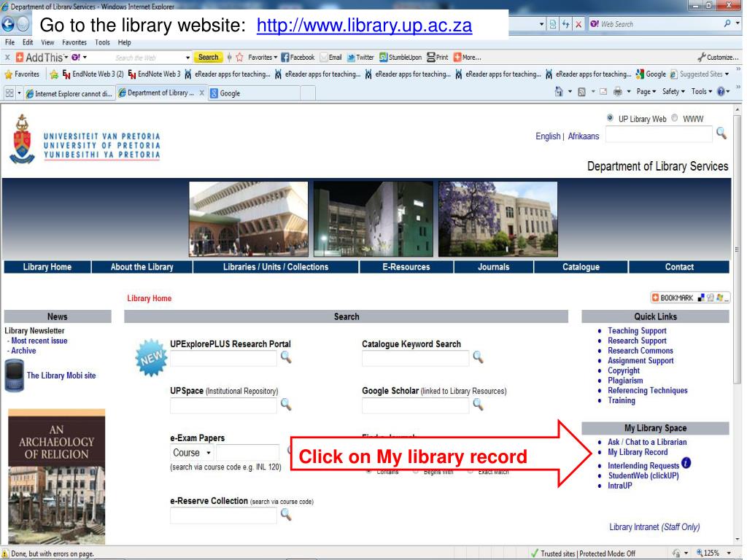The width and height of the screenshot is (747, 560).
Task: Click the Stop loading X icon in address bar
Action: coord(578,24)
